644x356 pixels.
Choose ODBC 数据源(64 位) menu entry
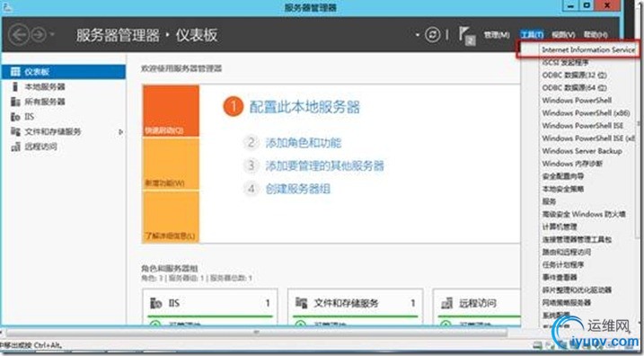pyautogui.click(x=574, y=87)
